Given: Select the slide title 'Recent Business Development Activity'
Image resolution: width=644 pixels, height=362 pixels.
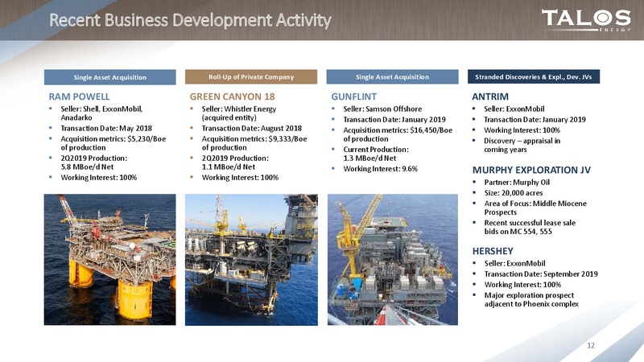Looking at the screenshot, I should [190, 20].
